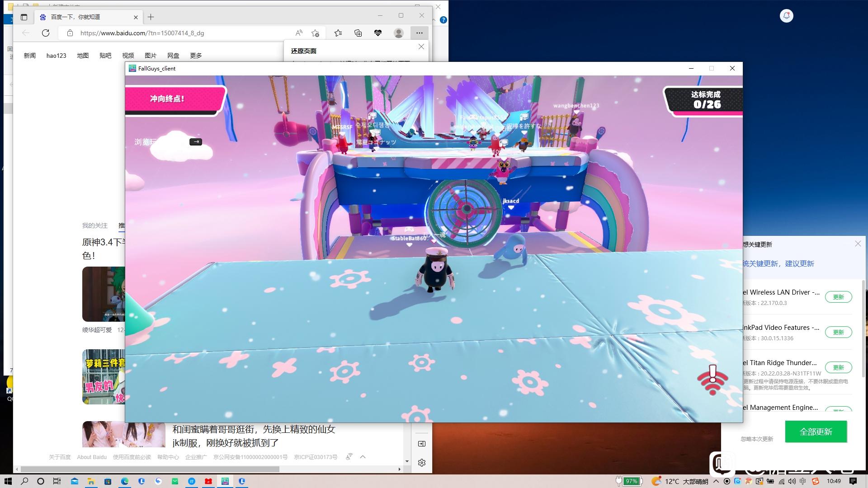Click 忽略本次更新 link

point(757,439)
